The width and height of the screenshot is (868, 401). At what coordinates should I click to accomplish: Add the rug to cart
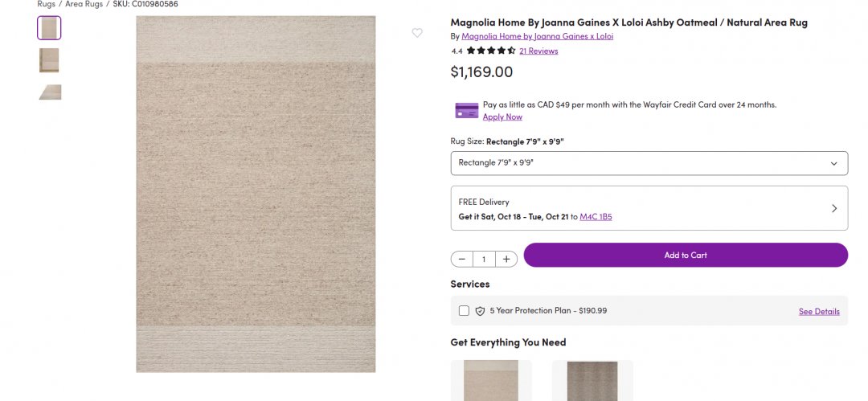click(x=685, y=256)
